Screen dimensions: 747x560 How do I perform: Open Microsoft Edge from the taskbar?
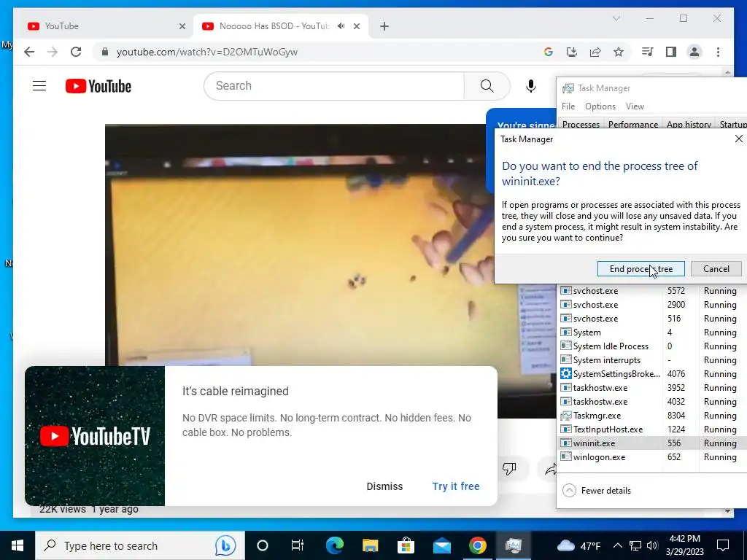point(334,545)
